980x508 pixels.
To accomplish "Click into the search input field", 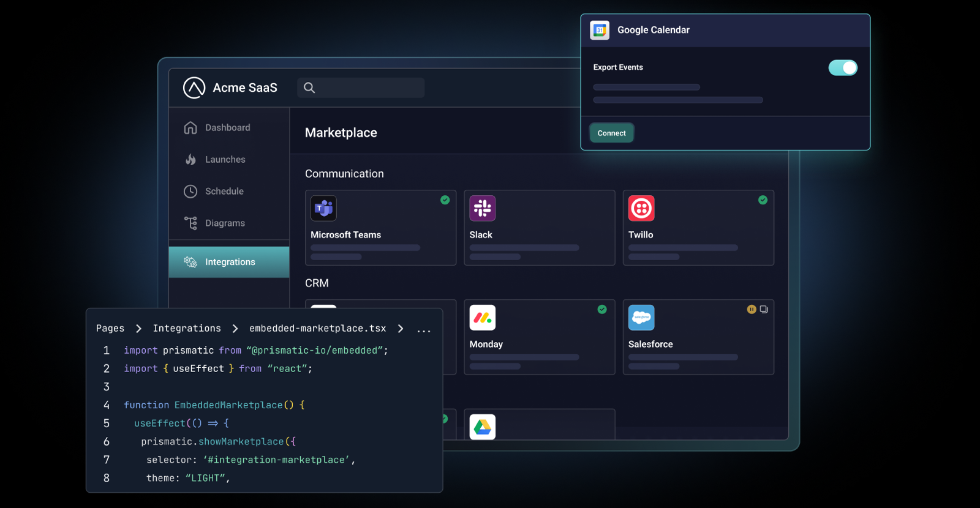I will click(361, 88).
